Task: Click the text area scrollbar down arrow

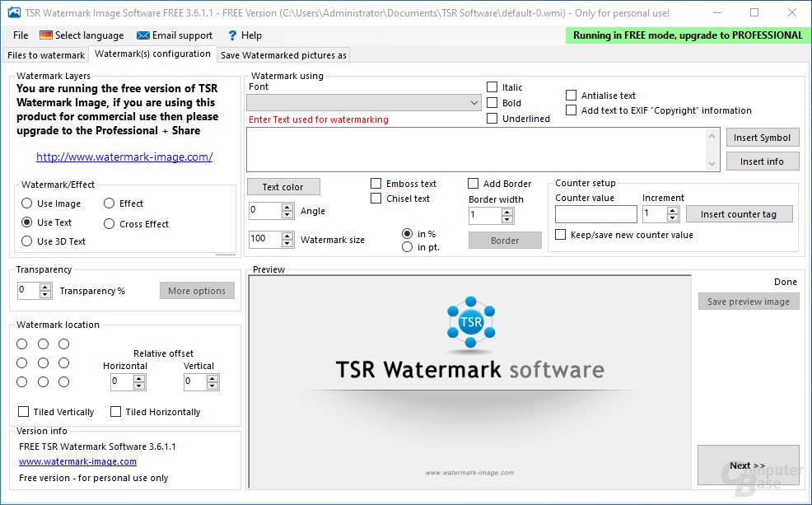Action: click(x=712, y=164)
